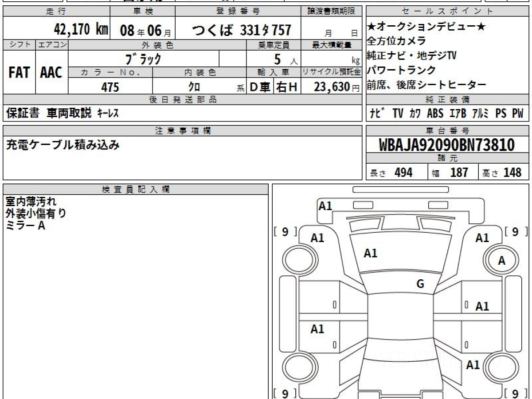532x399 pixels.
Task: Click the 車両取説 item
Action: tap(69, 113)
